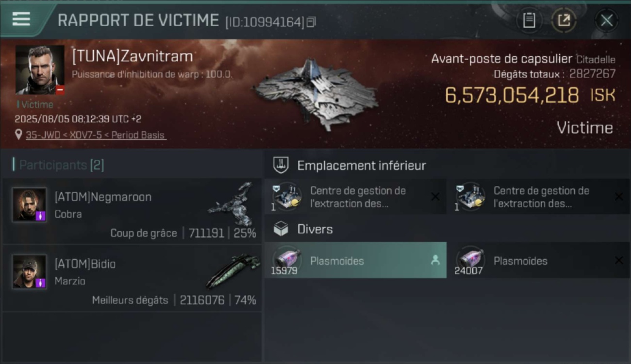Close the victim report window

pyautogui.click(x=606, y=20)
